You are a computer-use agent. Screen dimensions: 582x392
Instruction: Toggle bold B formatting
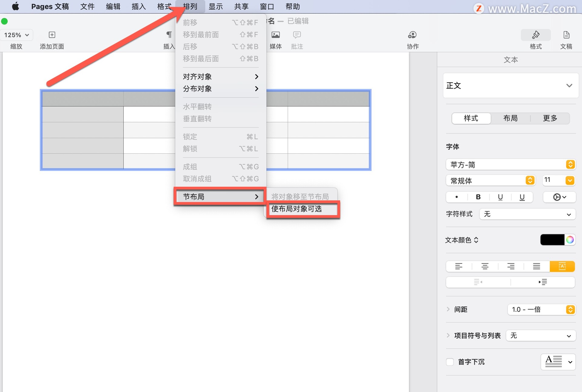[x=478, y=197]
